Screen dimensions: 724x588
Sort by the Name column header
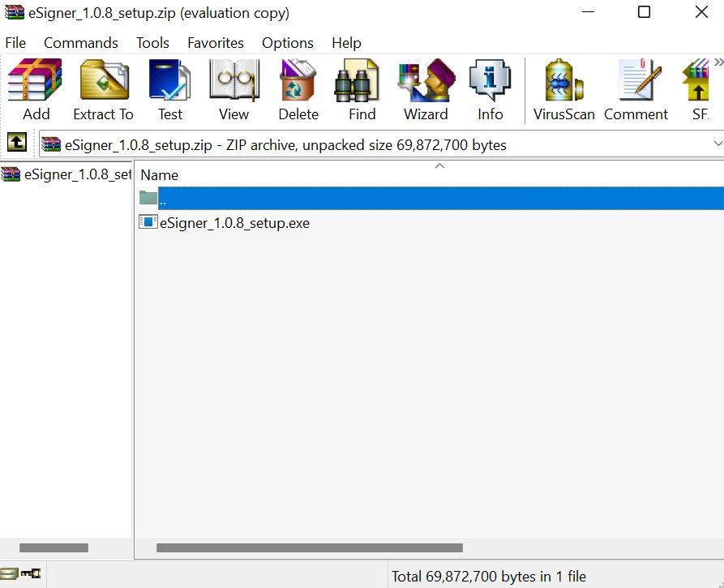(159, 175)
